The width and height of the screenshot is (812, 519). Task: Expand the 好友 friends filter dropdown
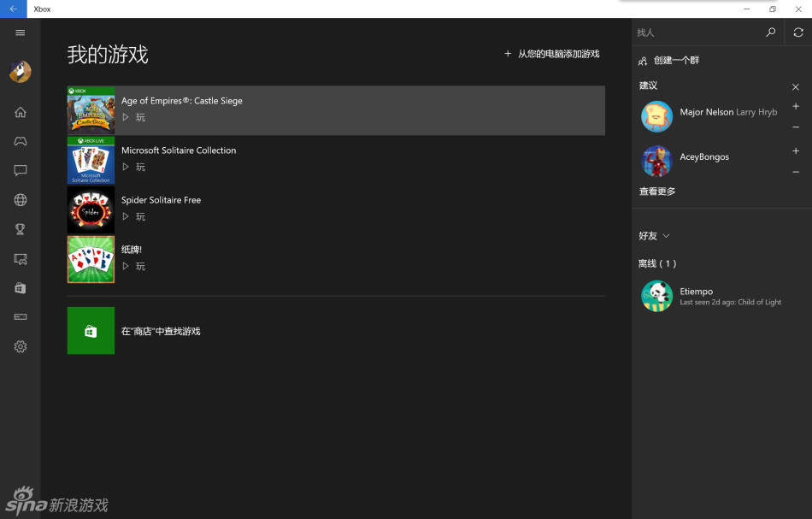[655, 236]
